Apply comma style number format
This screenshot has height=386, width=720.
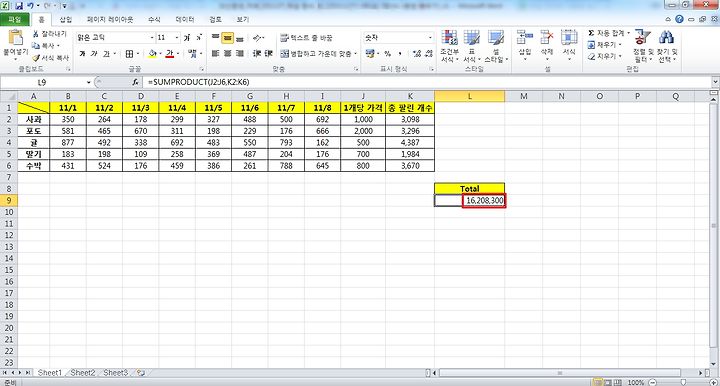coord(400,54)
